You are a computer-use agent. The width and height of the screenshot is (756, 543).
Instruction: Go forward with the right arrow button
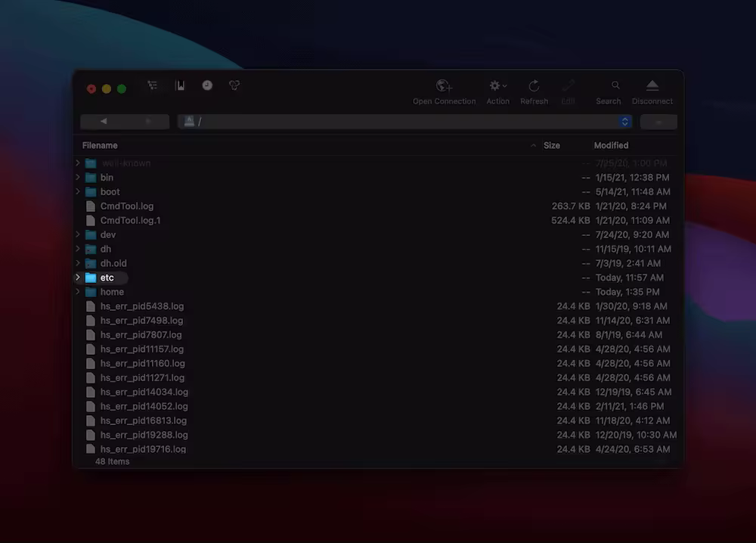[x=147, y=121]
